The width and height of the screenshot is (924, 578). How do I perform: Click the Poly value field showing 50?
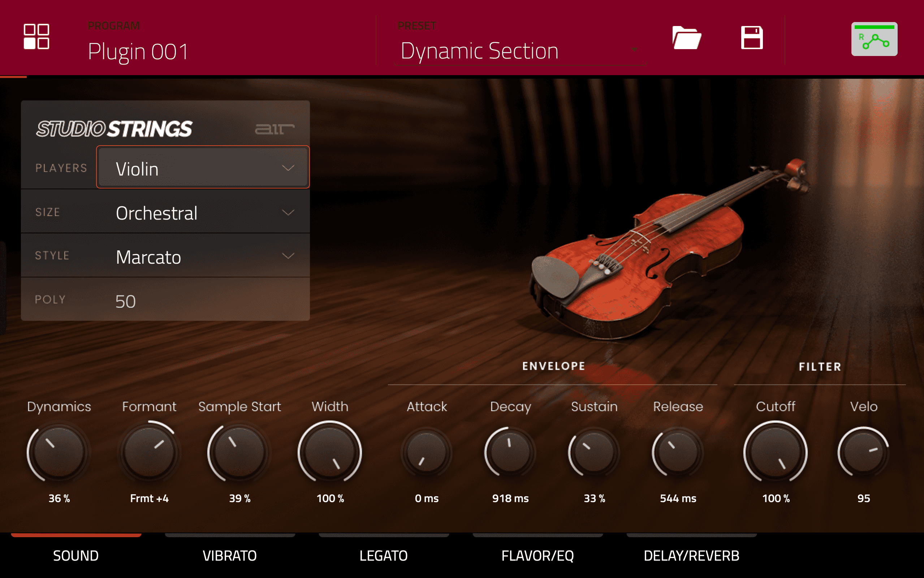126,301
